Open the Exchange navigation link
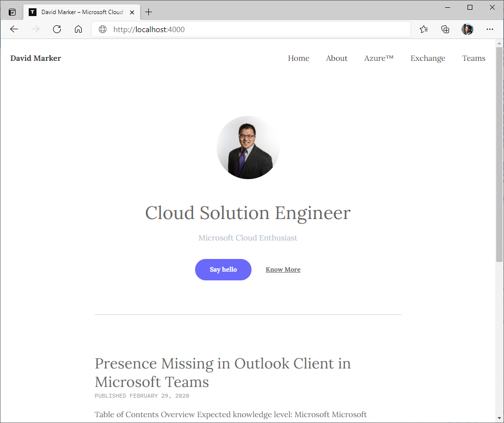The image size is (504, 423). click(428, 58)
